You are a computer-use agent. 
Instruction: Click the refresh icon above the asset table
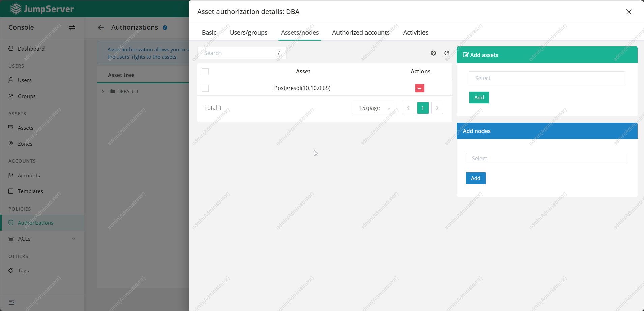pyautogui.click(x=447, y=53)
